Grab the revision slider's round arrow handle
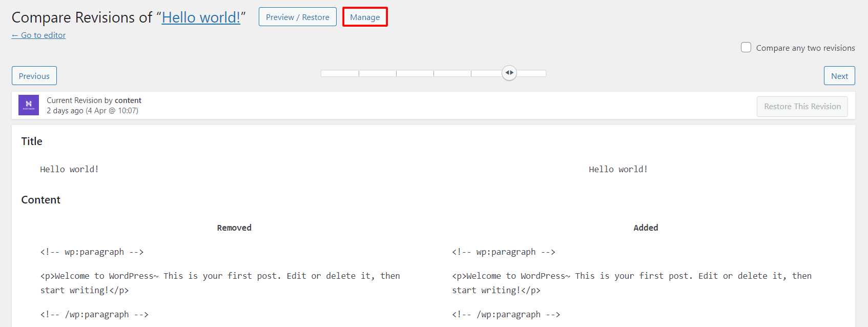The height and width of the screenshot is (327, 868). [509, 73]
